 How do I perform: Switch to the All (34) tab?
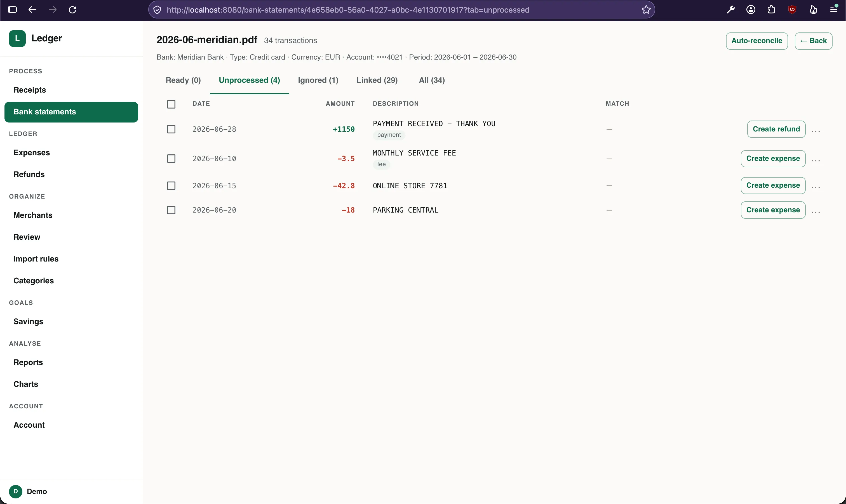coord(432,81)
